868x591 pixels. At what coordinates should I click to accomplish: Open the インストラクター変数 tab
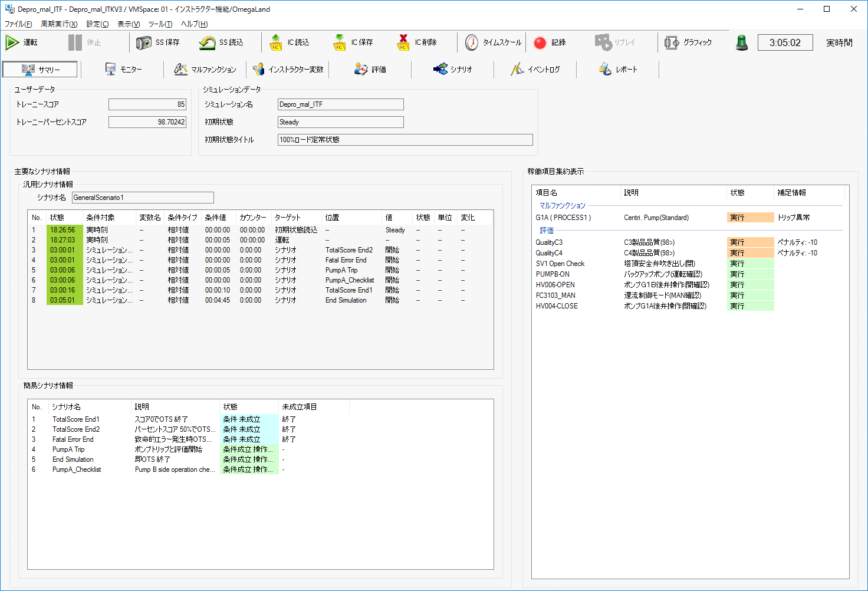point(288,70)
